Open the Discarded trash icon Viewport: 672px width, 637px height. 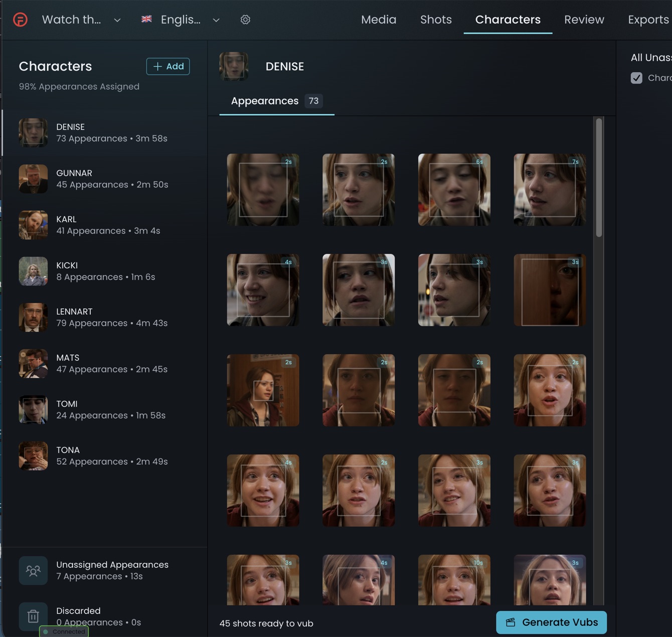[33, 616]
